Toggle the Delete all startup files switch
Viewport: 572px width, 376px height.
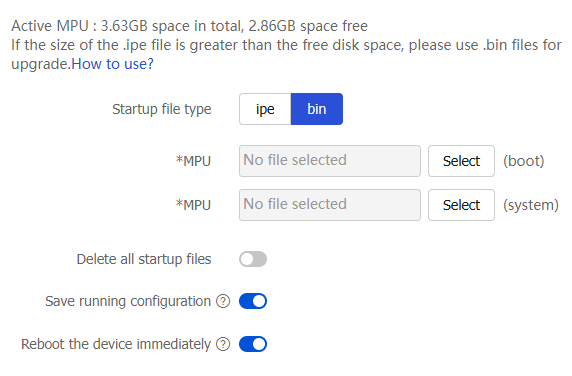(253, 259)
